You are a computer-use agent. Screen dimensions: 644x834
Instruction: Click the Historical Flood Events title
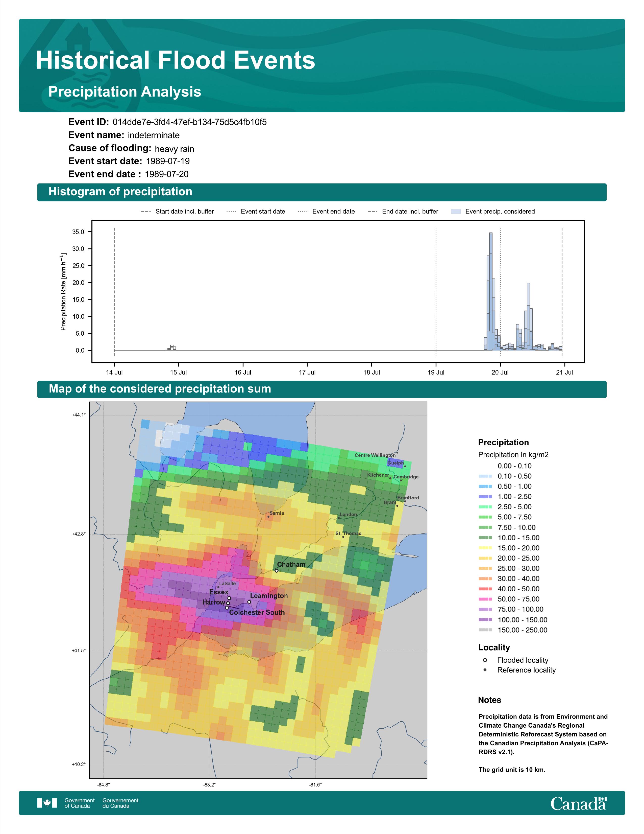[176, 60]
